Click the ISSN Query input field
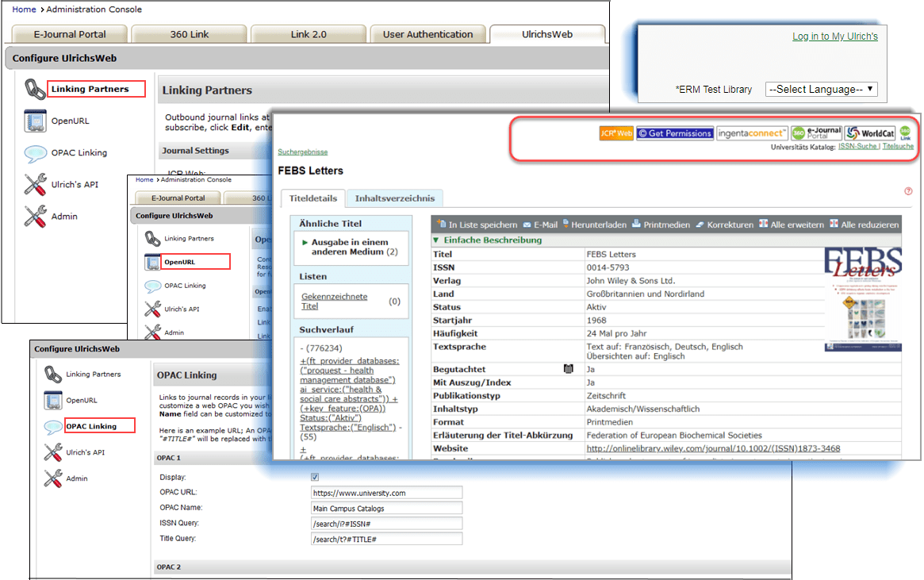The height and width of the screenshot is (580, 924). (386, 524)
